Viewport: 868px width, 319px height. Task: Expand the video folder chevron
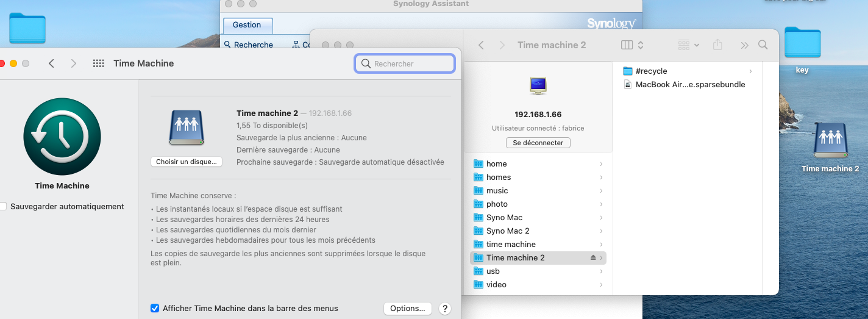pyautogui.click(x=601, y=285)
